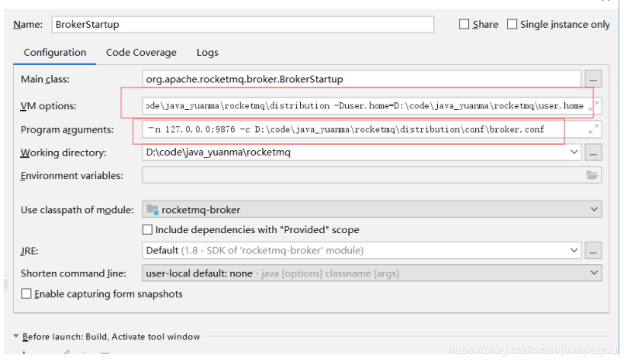Open the Code Coverage tab

pos(141,53)
